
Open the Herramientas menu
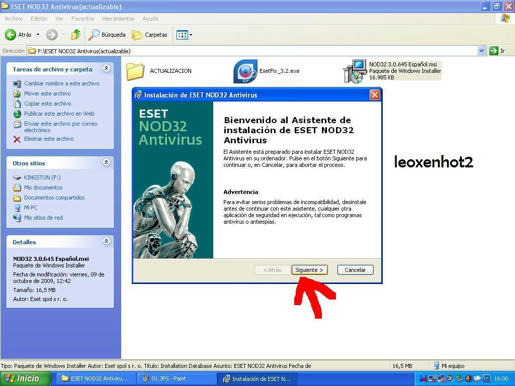pos(118,19)
